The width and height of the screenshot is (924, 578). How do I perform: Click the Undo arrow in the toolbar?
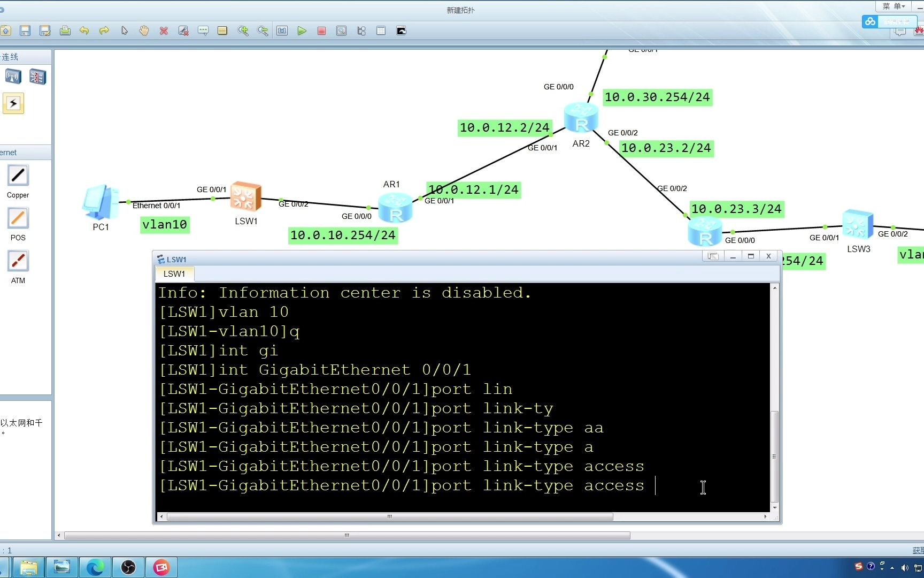point(84,31)
